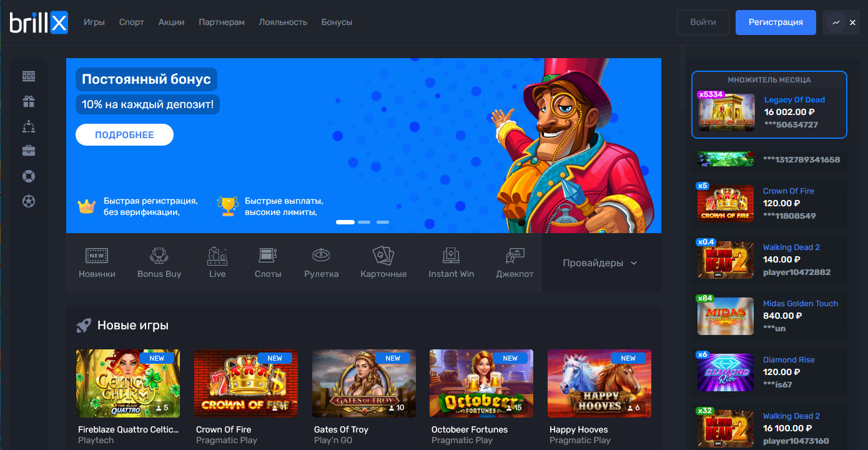868x450 pixels.
Task: Select the second banner slide indicator
Action: (364, 222)
